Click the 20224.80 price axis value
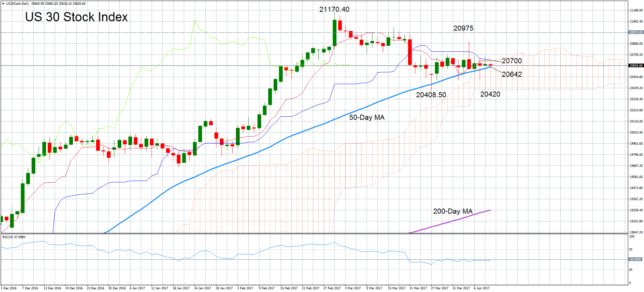 [x=636, y=110]
